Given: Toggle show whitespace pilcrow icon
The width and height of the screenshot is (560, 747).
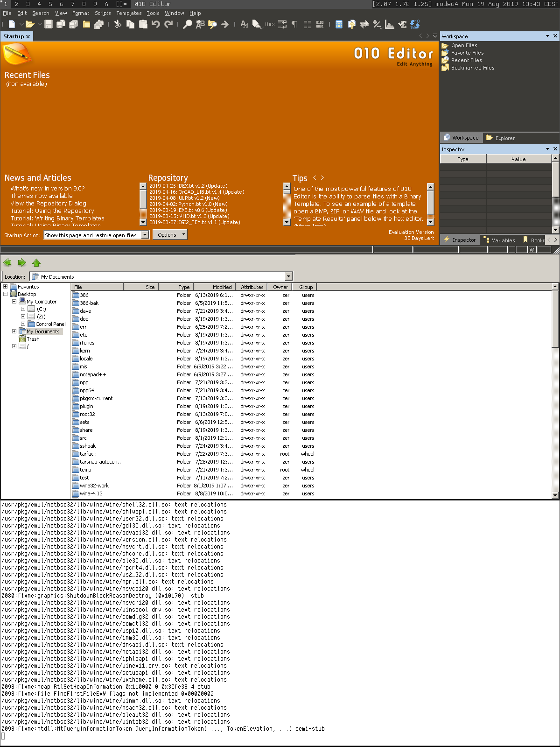Looking at the screenshot, I should 294,24.
